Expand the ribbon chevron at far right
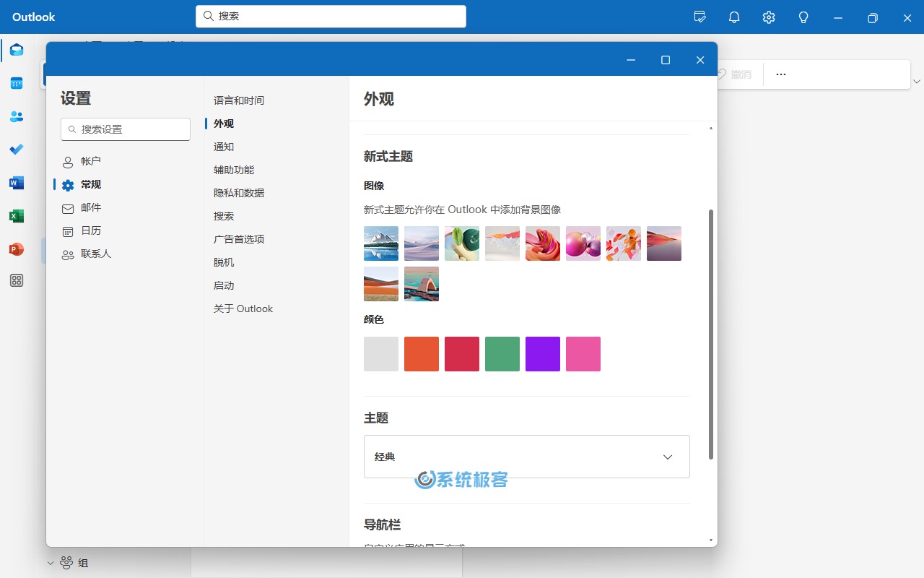Viewport: 924px width, 578px height. 917,81
